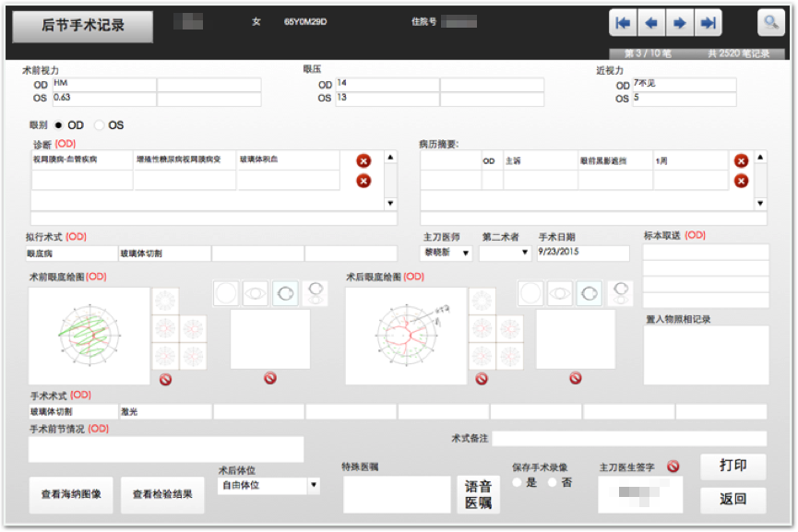The height and width of the screenshot is (532, 798).
Task: Delete the first 诊断 row
Action: [x=363, y=161]
